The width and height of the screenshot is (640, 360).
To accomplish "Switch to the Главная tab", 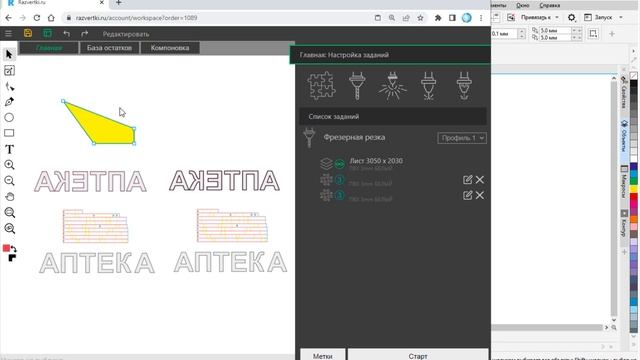I will (x=49, y=48).
